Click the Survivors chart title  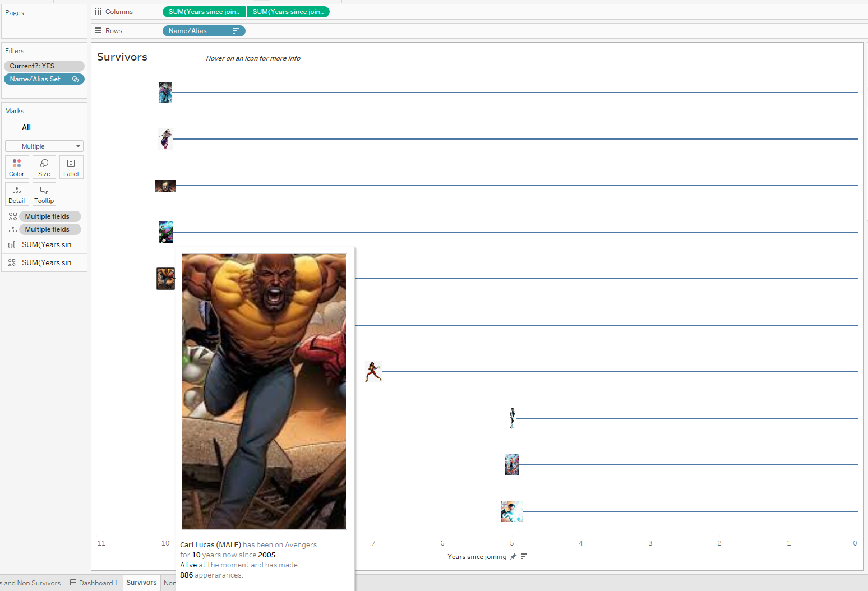122,57
